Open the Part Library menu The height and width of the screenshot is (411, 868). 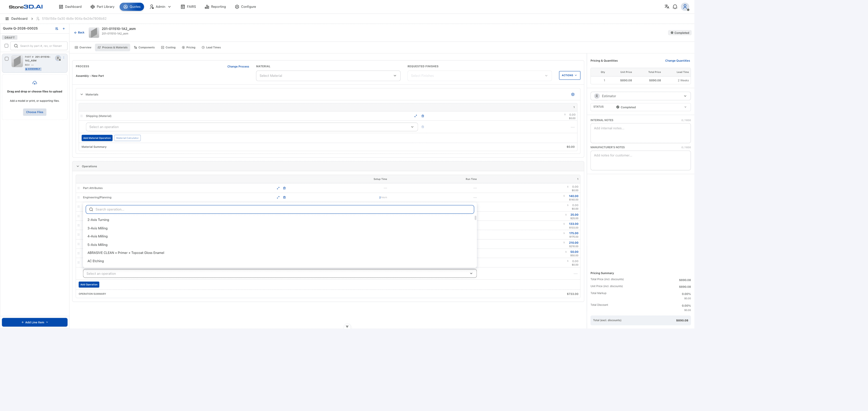(102, 7)
